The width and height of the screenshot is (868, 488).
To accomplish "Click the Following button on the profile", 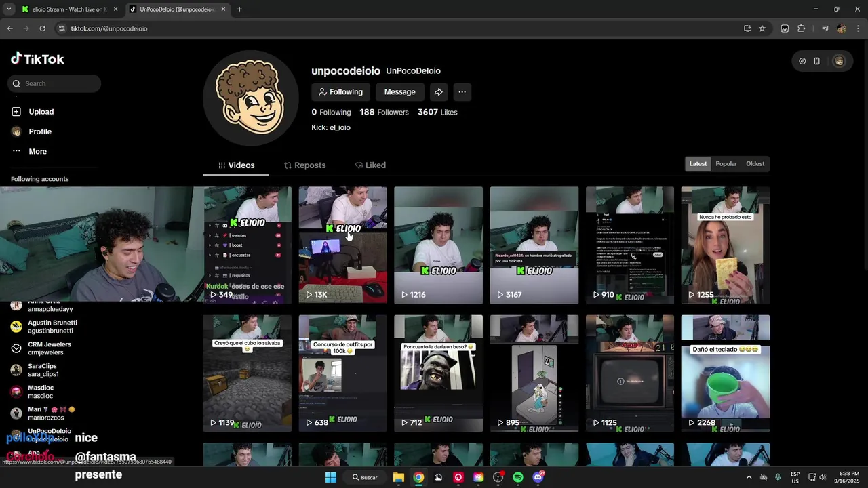I will point(340,92).
